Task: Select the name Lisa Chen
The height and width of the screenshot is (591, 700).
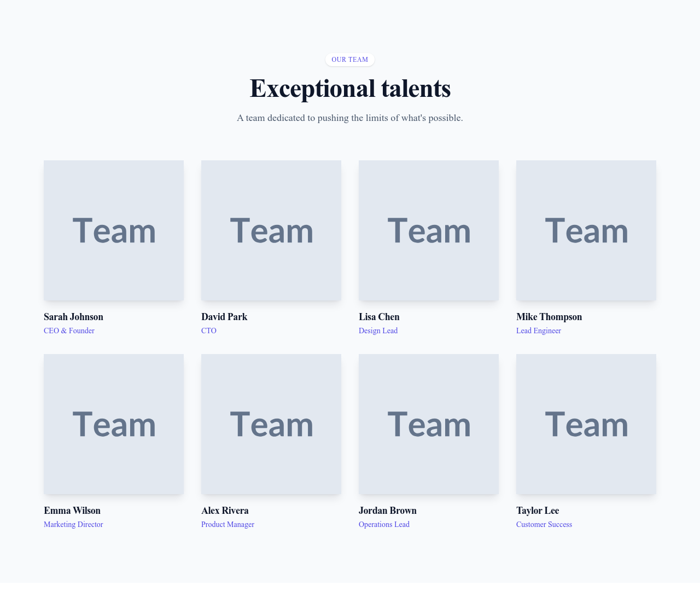Action: click(x=379, y=317)
